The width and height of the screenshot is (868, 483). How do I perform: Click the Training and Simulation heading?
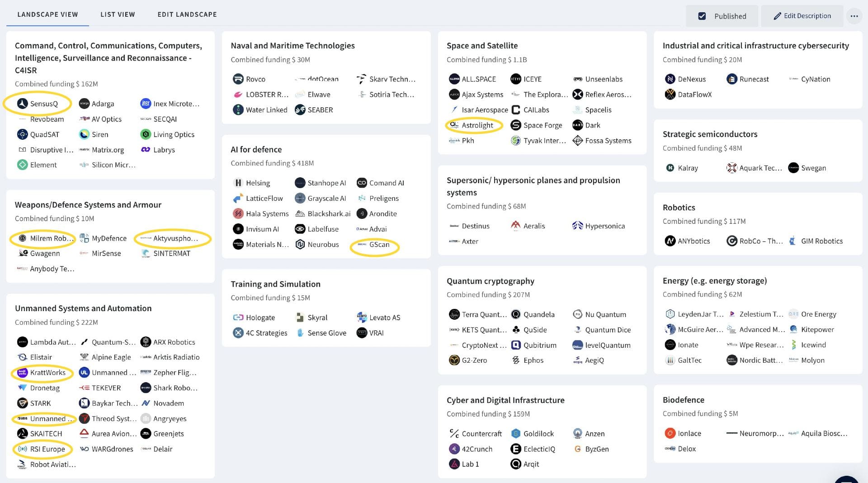(275, 284)
